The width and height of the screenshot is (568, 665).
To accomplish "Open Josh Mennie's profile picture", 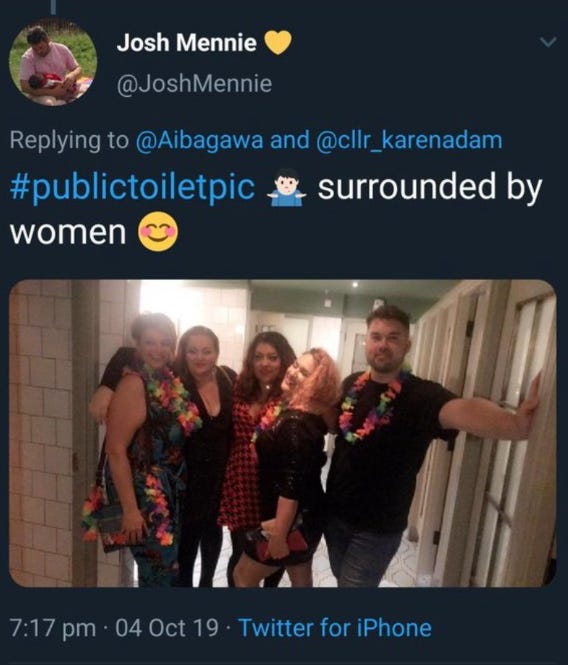I will [53, 62].
